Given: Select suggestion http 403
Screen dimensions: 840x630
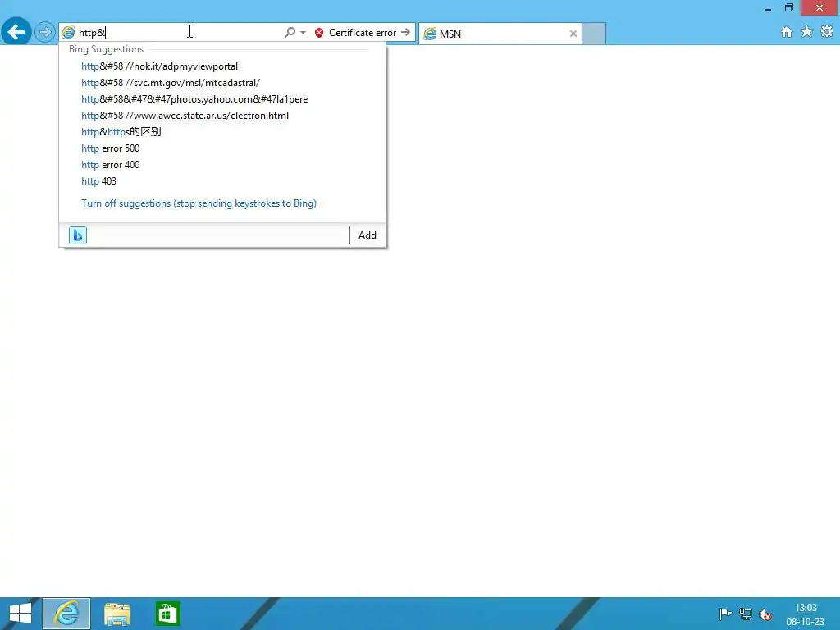Looking at the screenshot, I should pyautogui.click(x=222, y=181).
